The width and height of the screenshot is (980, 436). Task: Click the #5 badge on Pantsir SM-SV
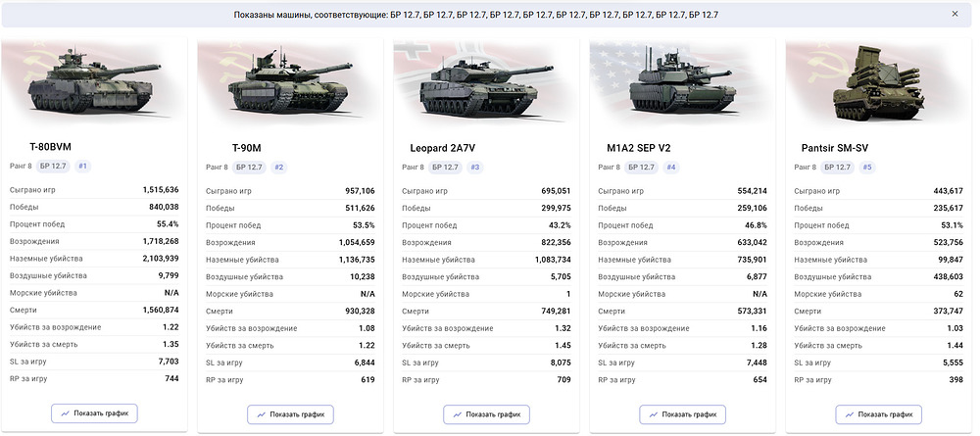(x=867, y=168)
